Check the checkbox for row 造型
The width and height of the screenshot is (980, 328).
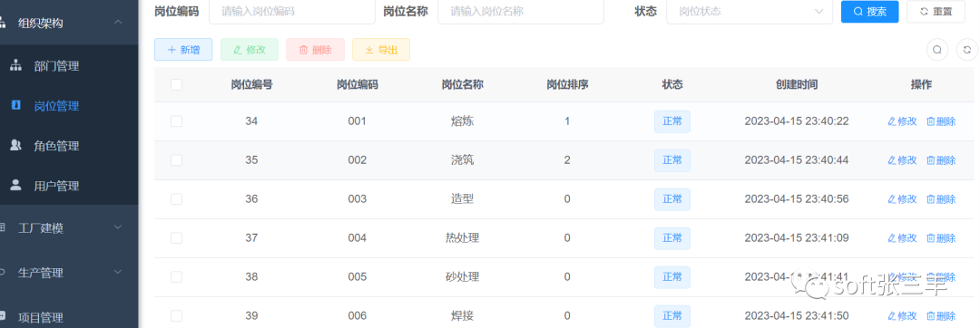tap(176, 199)
